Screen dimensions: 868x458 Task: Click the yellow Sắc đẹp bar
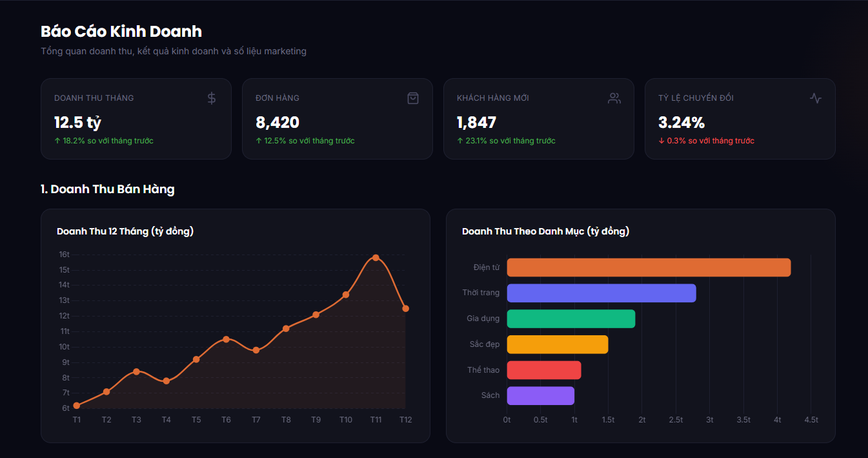[x=558, y=344]
